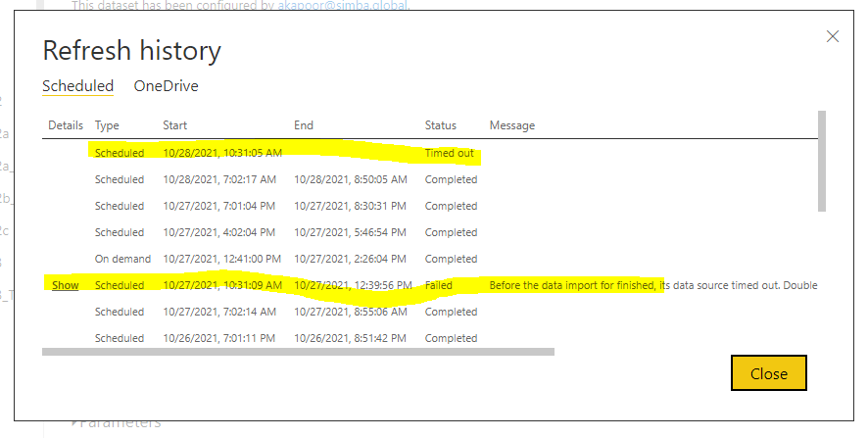Click end time 10/27/2021, 2:26:04 PM
Screen dimensions: 868x438
click(350, 259)
